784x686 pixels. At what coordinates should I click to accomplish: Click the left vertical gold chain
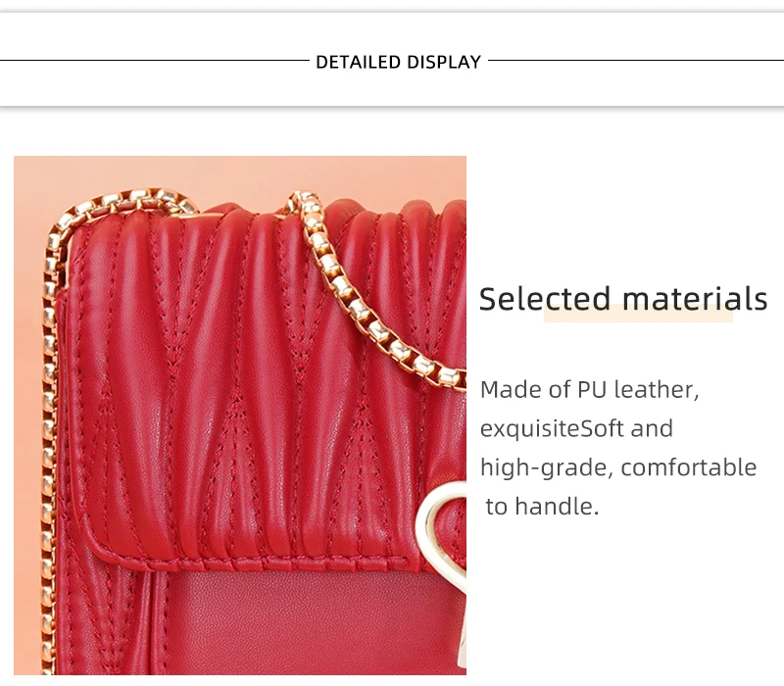tap(48, 450)
